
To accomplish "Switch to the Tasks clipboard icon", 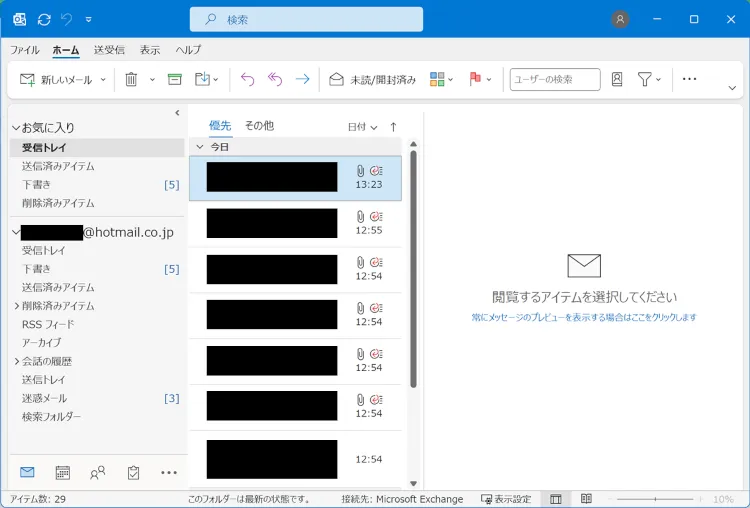I will point(133,473).
